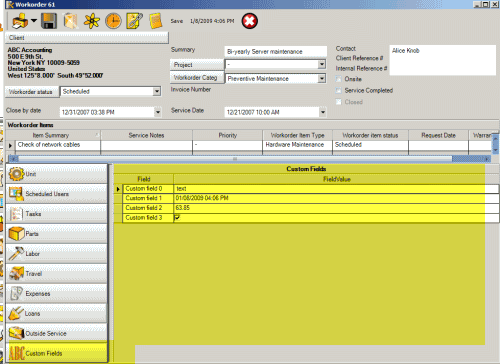Open the print dropdown arrow

point(34,21)
